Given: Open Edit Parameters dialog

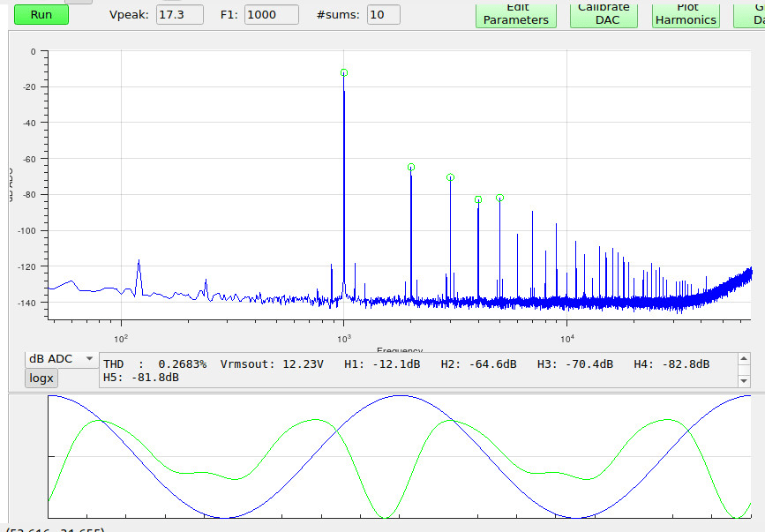Looking at the screenshot, I should click(x=516, y=14).
